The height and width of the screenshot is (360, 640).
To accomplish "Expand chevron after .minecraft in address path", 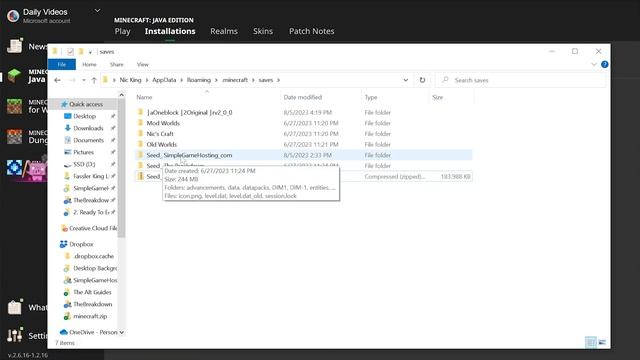I will pos(253,80).
